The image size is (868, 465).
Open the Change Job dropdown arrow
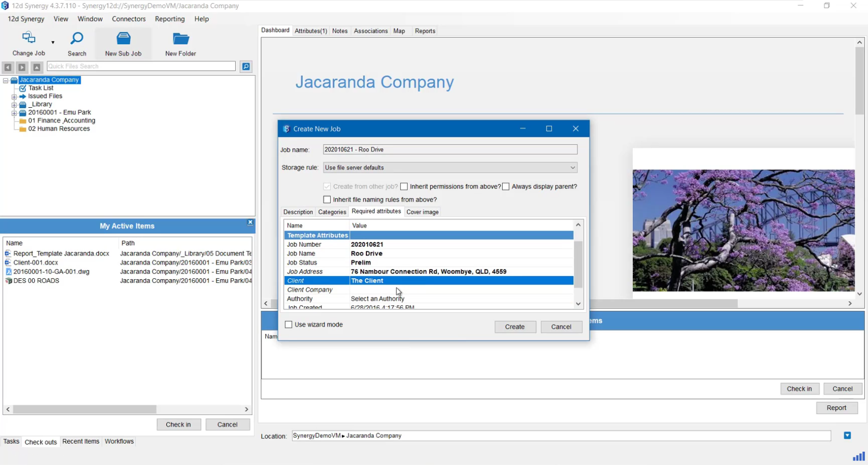(53, 42)
